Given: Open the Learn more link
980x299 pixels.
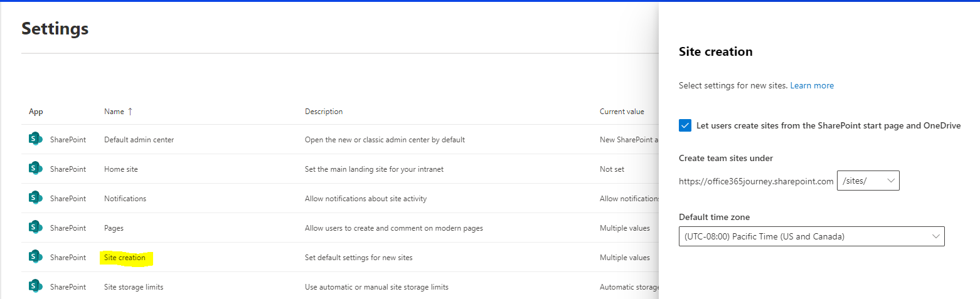Looking at the screenshot, I should coord(812,85).
